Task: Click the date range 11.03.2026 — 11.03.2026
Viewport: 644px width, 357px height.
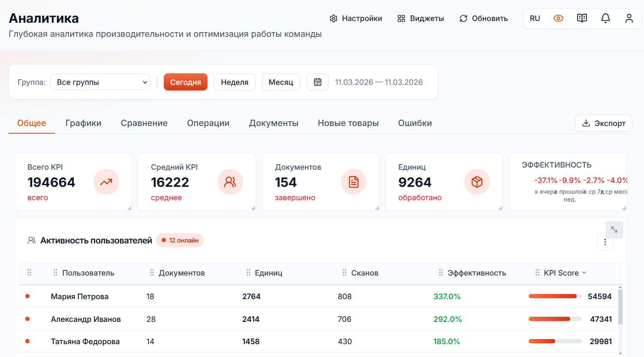Action: pos(379,82)
